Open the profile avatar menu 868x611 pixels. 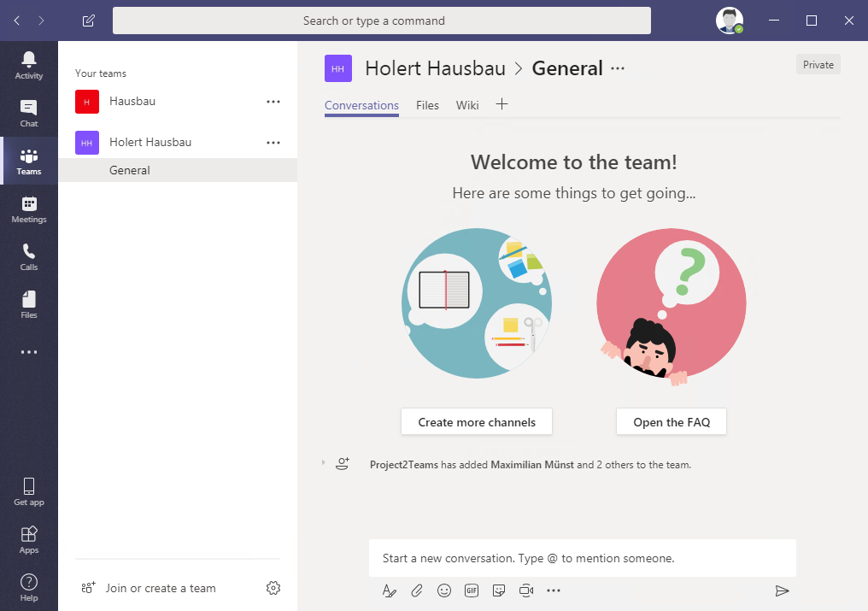point(730,21)
